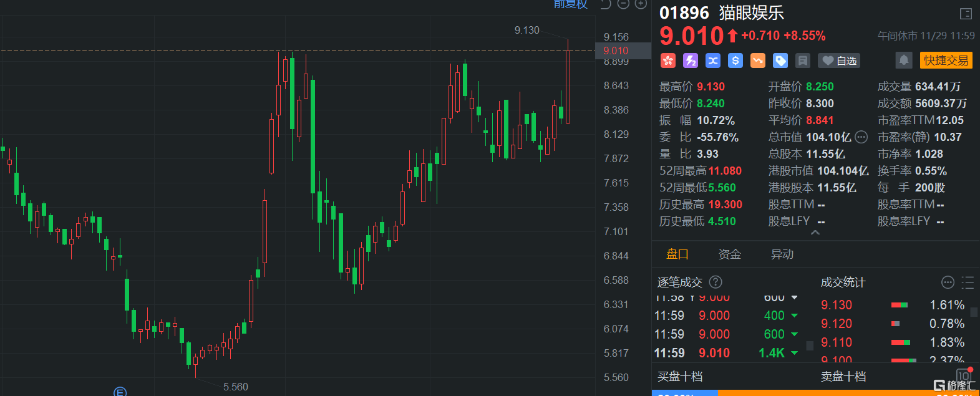This screenshot has height=396, width=980.
Task: Click the ten-level depth icon with red dot
Action: (964, 375)
